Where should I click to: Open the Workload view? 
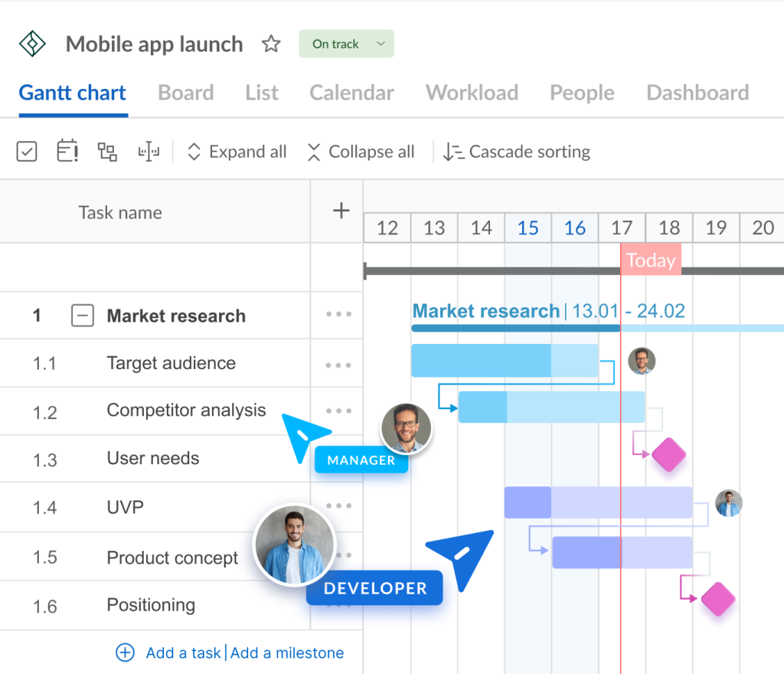click(x=472, y=92)
